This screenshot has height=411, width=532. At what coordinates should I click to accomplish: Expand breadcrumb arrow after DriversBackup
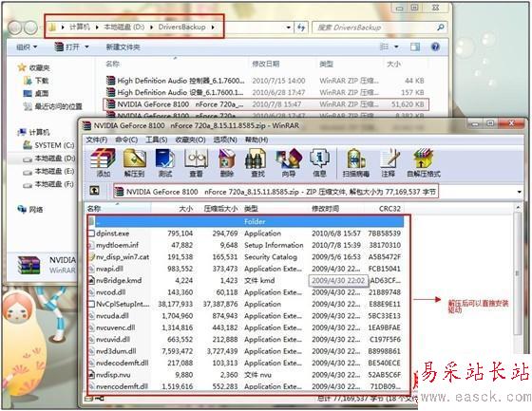213,28
